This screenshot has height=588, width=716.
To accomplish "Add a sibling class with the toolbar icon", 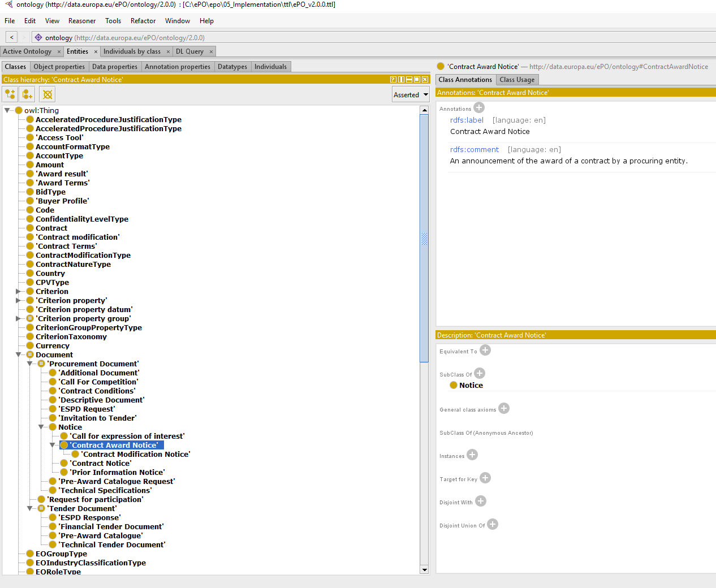I will (27, 94).
